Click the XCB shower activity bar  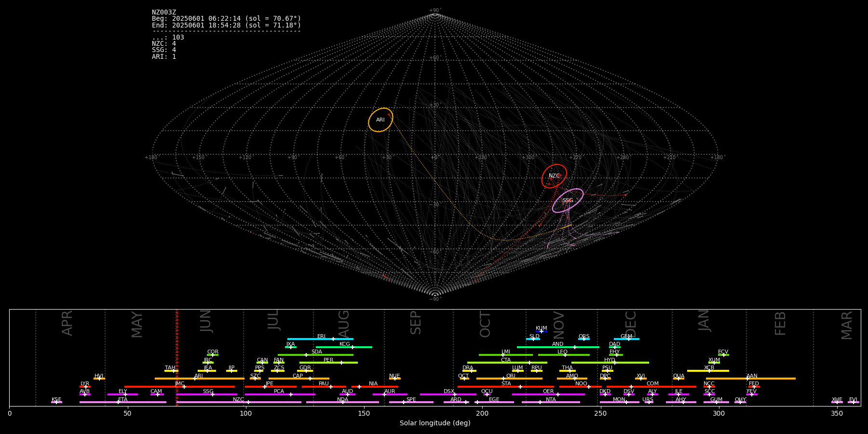point(708,371)
